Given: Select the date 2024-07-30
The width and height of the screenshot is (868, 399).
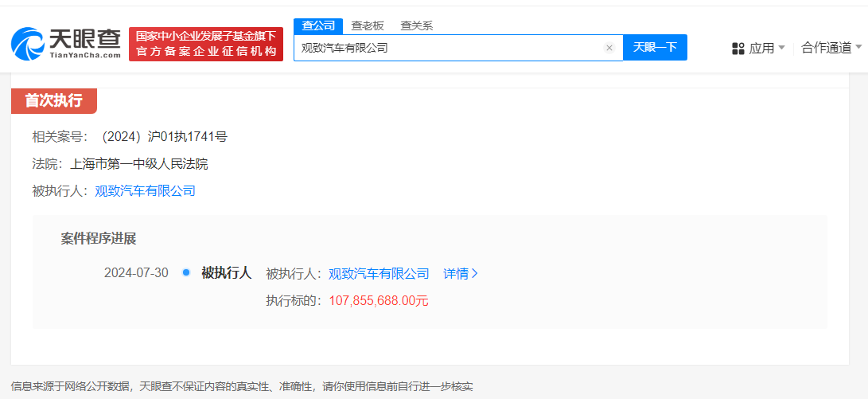Looking at the screenshot, I should 136,273.
